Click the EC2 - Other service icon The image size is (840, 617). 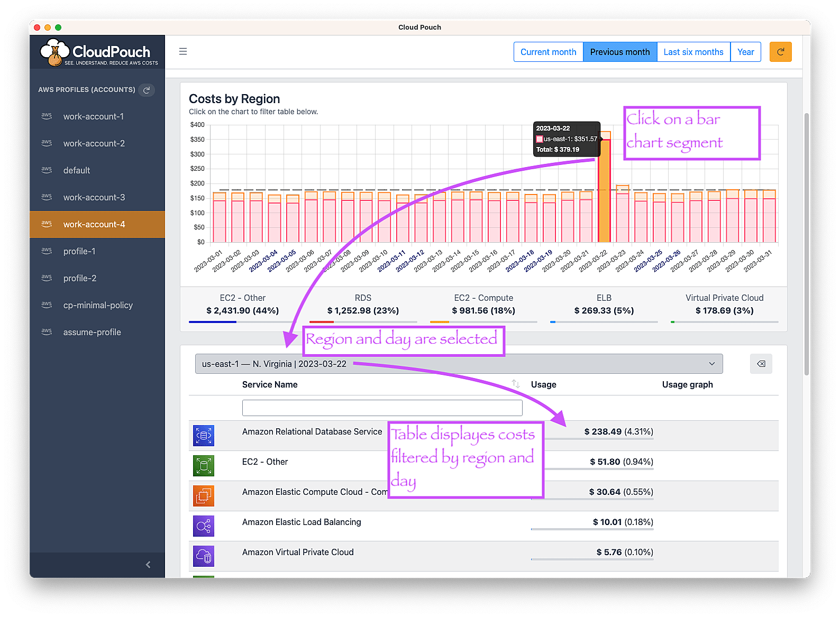click(204, 466)
